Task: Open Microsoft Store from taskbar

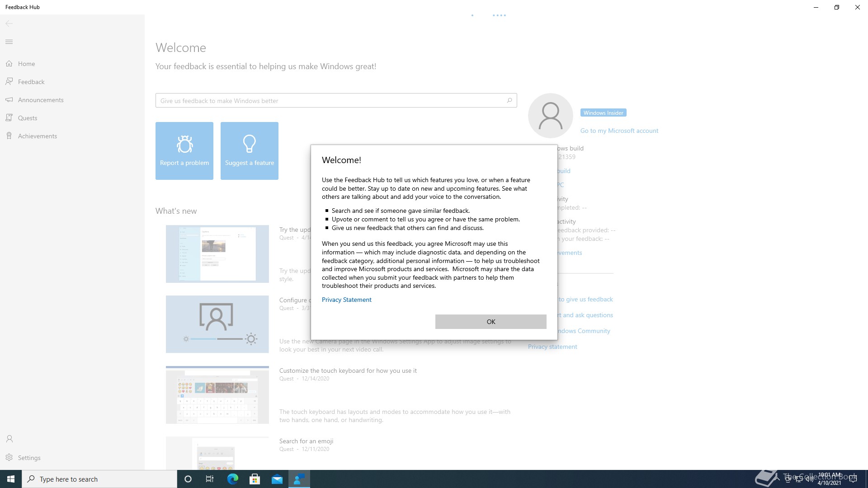Action: pos(255,479)
